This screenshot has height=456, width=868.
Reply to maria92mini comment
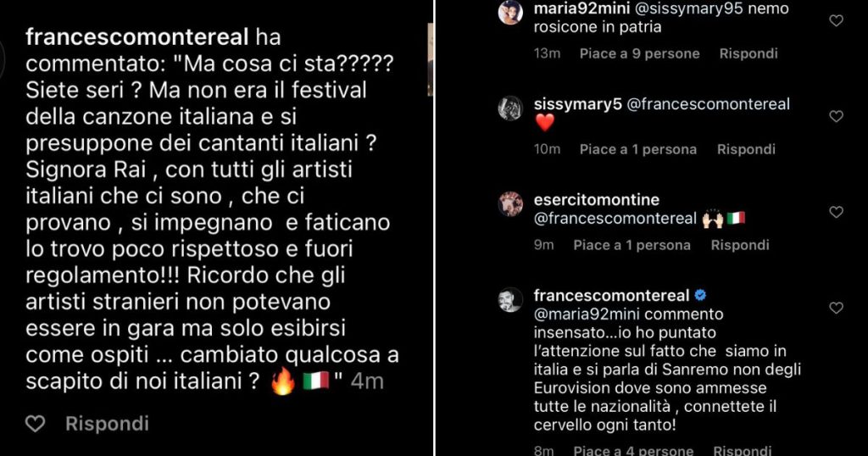coord(748,53)
